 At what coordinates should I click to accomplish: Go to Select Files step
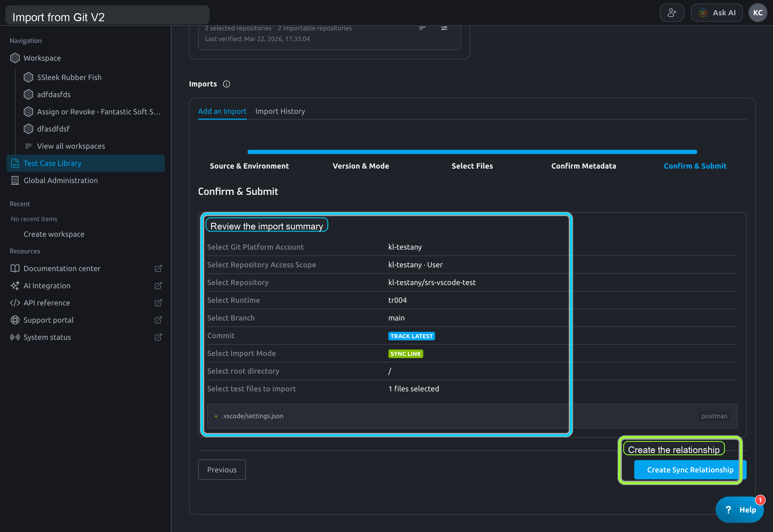click(x=472, y=166)
